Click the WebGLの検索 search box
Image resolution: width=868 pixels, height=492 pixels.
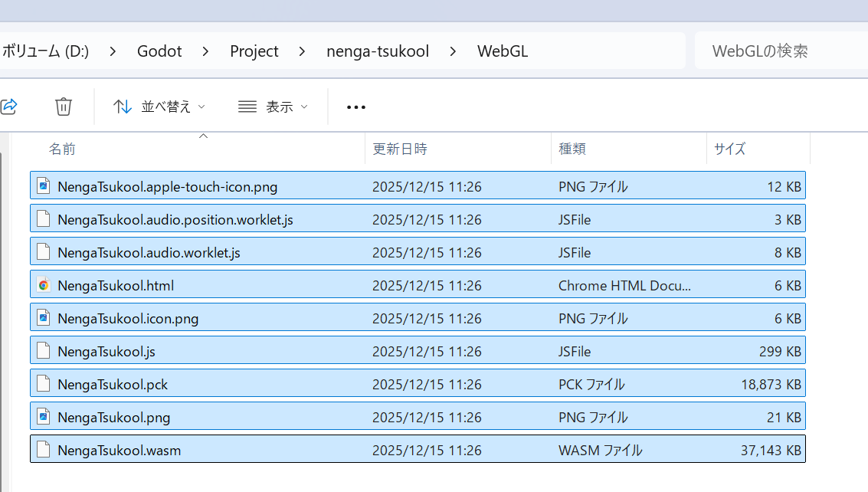point(778,51)
